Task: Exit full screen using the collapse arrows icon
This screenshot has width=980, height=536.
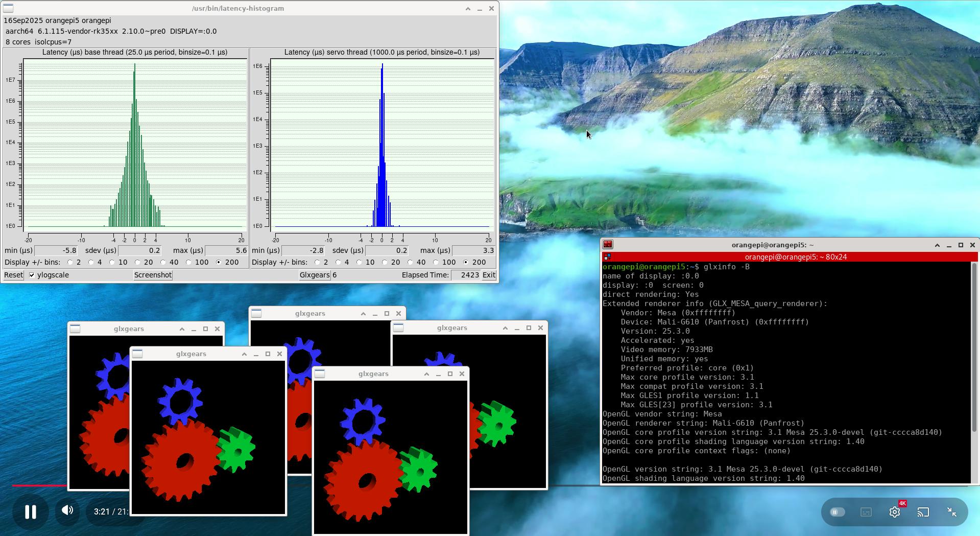Action: (x=952, y=512)
